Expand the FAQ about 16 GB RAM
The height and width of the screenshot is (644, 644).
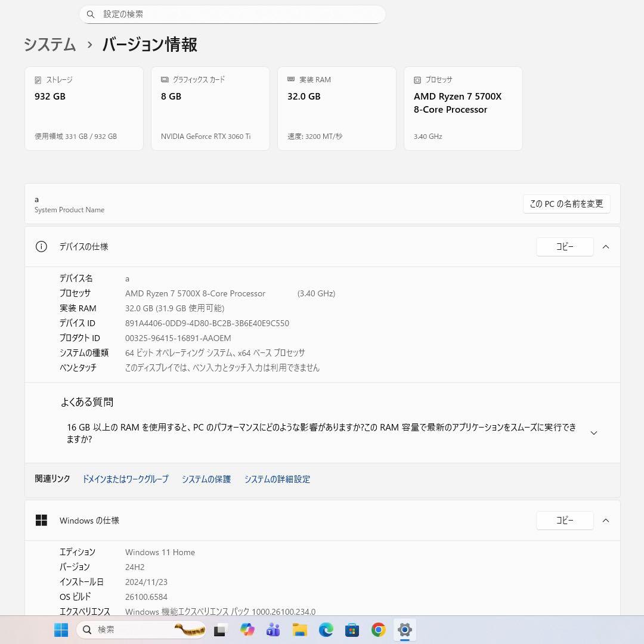(594, 432)
